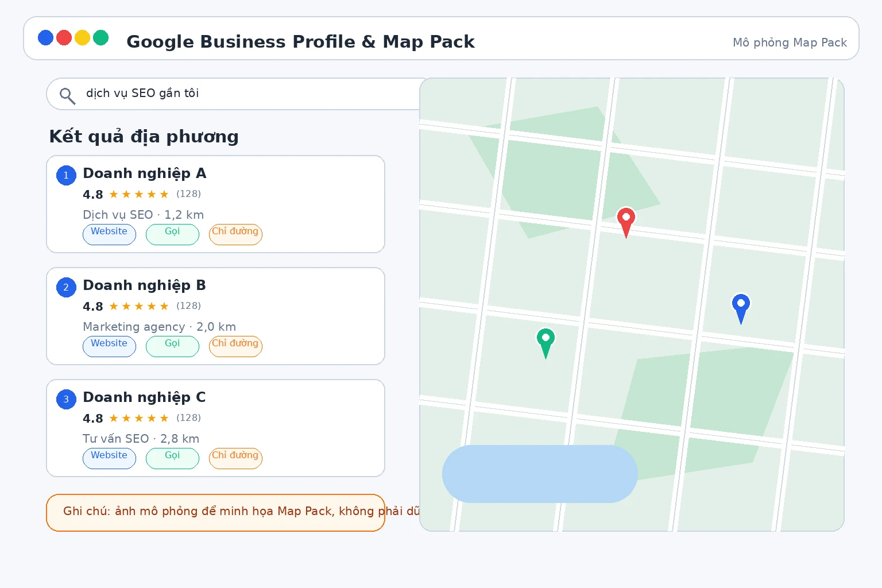
Task: Select the red map pin
Action: 626,222
